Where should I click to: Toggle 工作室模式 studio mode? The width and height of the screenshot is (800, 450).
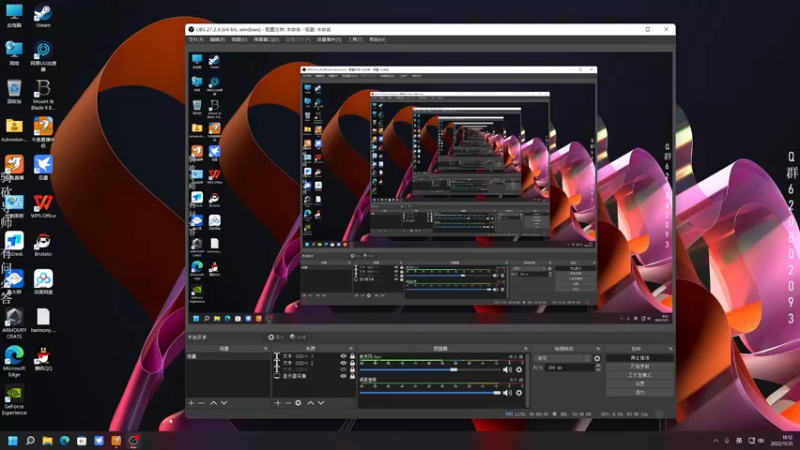click(640, 375)
